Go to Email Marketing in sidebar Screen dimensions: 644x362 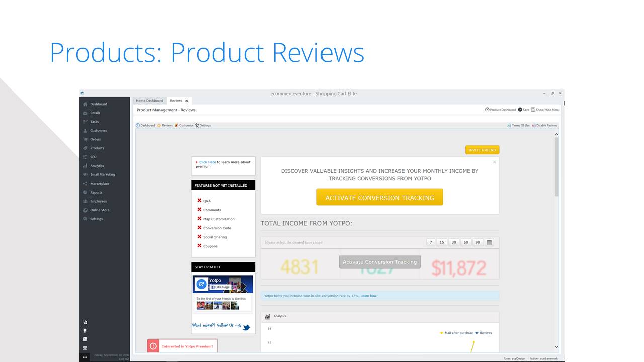pyautogui.click(x=103, y=174)
